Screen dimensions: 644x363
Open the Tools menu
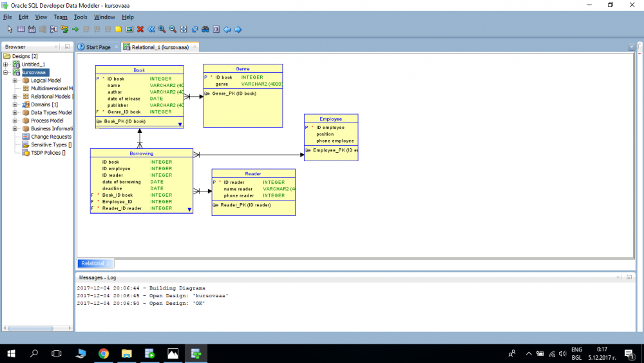tap(80, 17)
